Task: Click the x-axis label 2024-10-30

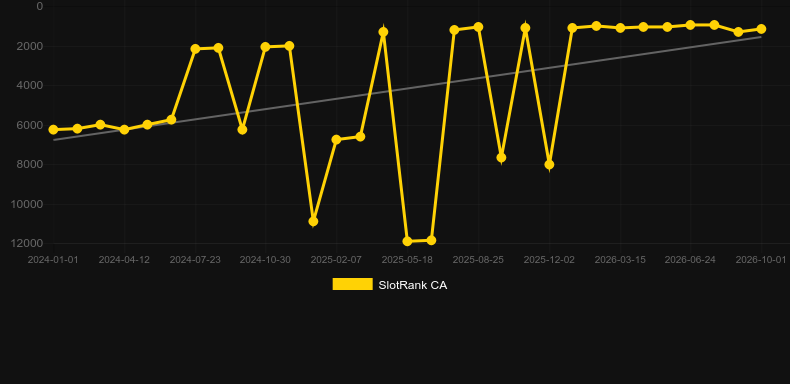Action: click(x=266, y=260)
